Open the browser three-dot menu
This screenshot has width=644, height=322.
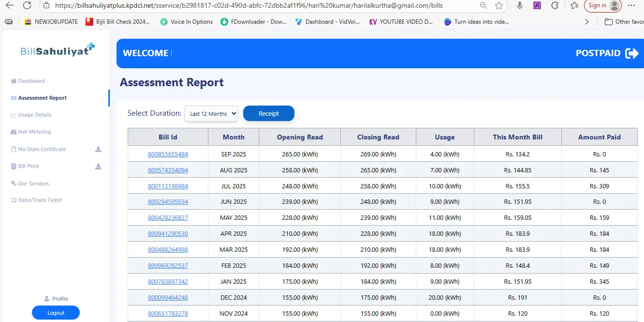click(630, 5)
